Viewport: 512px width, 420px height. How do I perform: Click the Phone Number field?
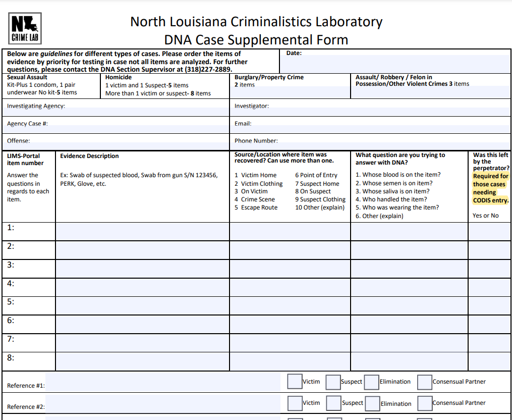(x=370, y=146)
